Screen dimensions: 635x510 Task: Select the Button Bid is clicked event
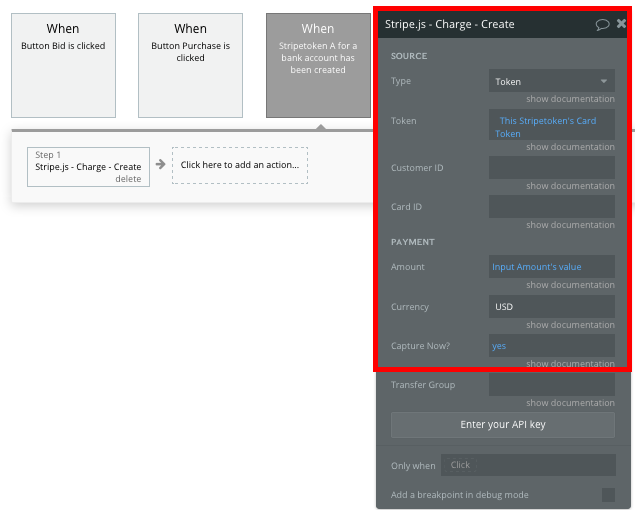(x=63, y=65)
